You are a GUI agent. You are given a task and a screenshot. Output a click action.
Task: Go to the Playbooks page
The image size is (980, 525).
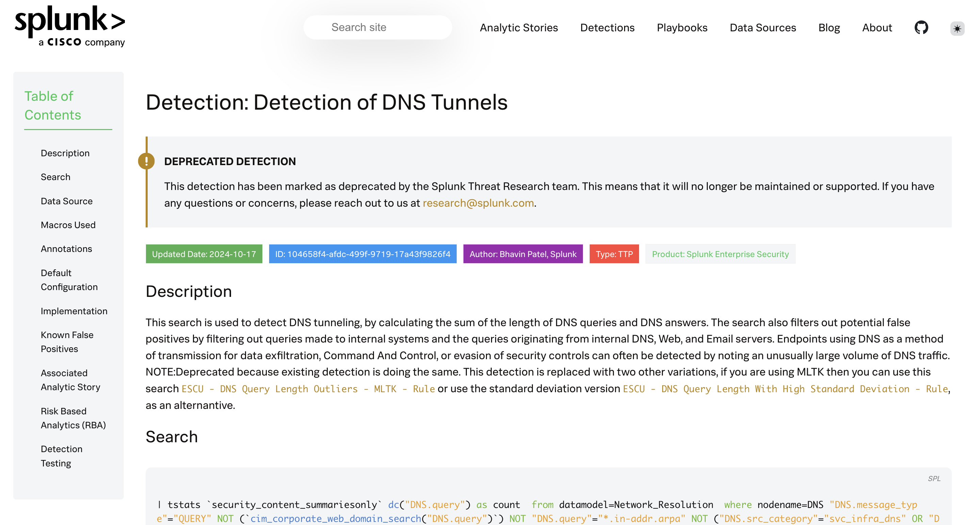[x=682, y=28]
